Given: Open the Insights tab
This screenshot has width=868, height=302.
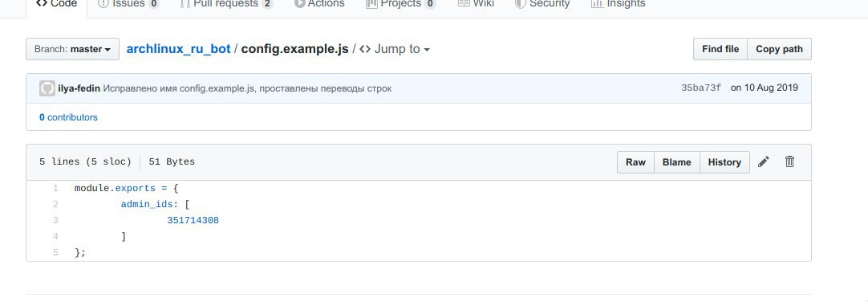Looking at the screenshot, I should click(618, 5).
